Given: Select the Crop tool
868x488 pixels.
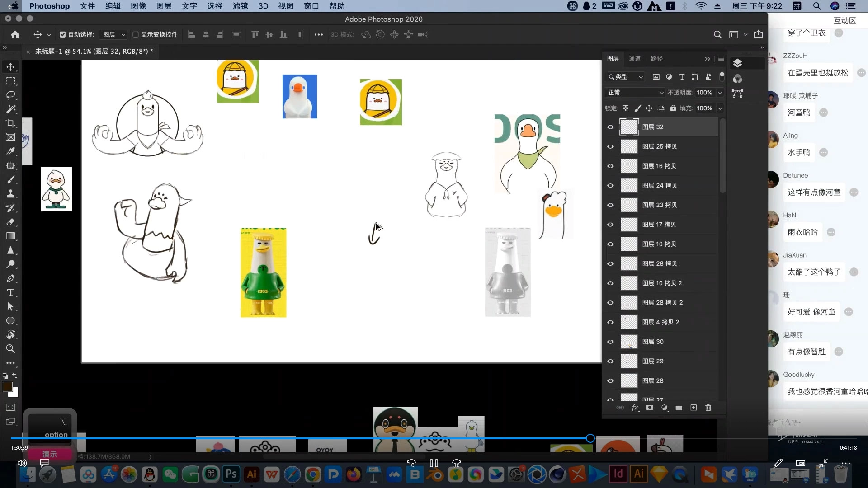Looking at the screenshot, I should click(11, 123).
